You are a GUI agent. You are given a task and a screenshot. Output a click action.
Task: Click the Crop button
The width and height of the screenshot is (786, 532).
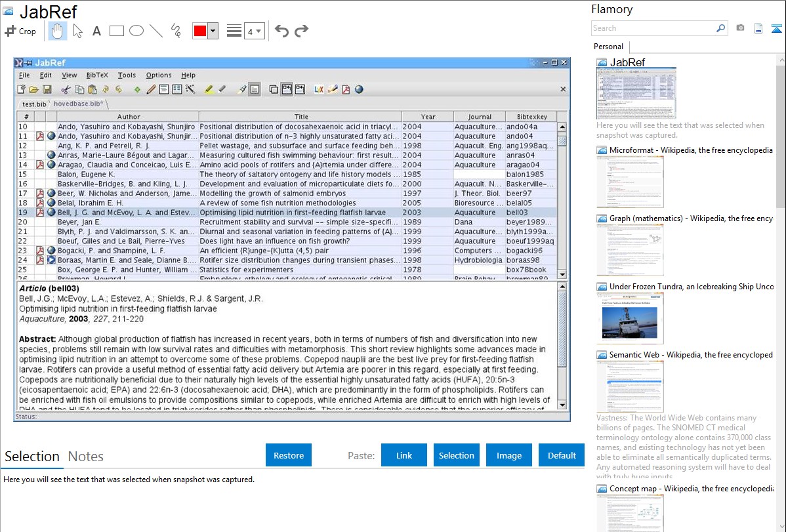pyautogui.click(x=20, y=31)
